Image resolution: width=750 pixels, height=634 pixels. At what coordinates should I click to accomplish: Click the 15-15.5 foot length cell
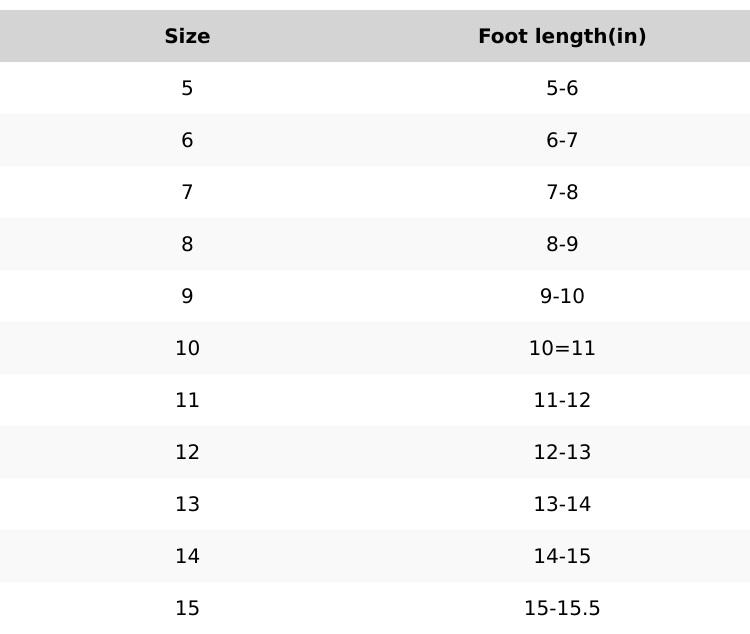coord(562,609)
